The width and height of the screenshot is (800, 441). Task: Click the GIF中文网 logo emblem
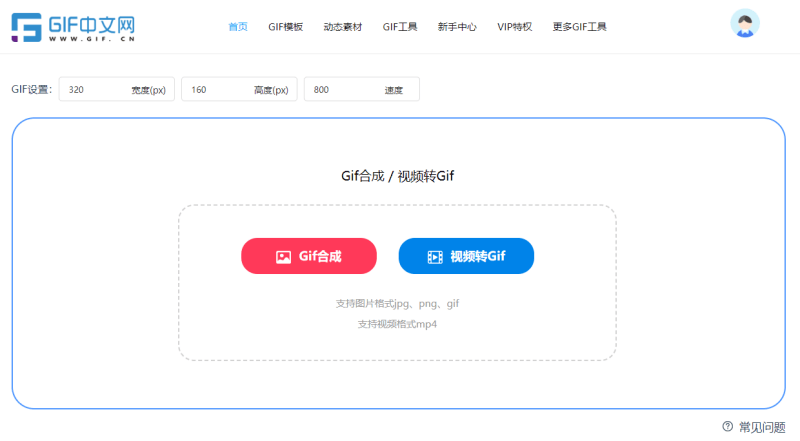click(x=27, y=27)
